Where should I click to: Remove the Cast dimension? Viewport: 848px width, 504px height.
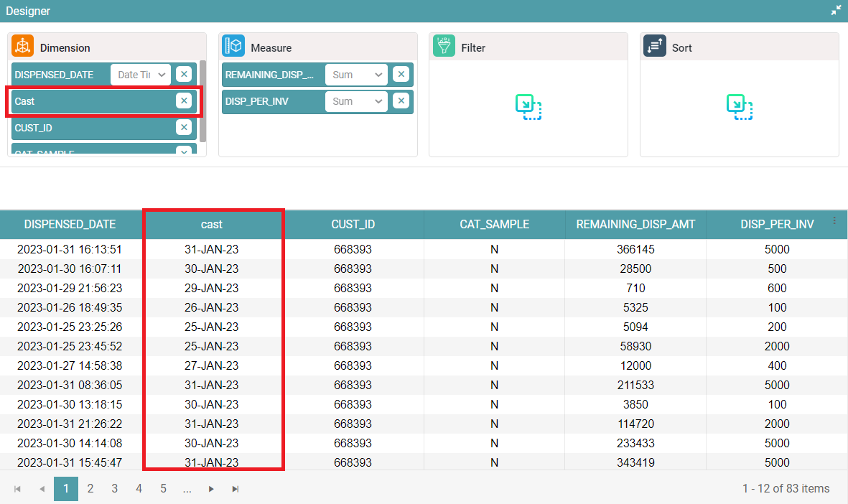click(x=184, y=101)
